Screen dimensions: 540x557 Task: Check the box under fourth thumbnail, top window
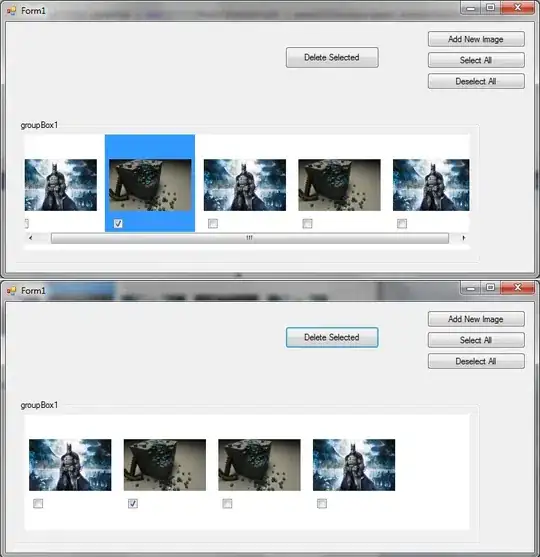[307, 223]
